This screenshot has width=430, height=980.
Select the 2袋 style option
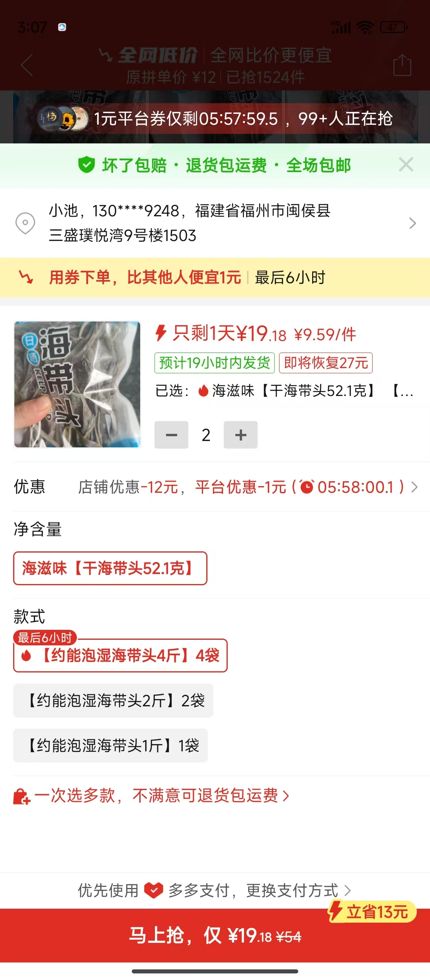(113, 700)
